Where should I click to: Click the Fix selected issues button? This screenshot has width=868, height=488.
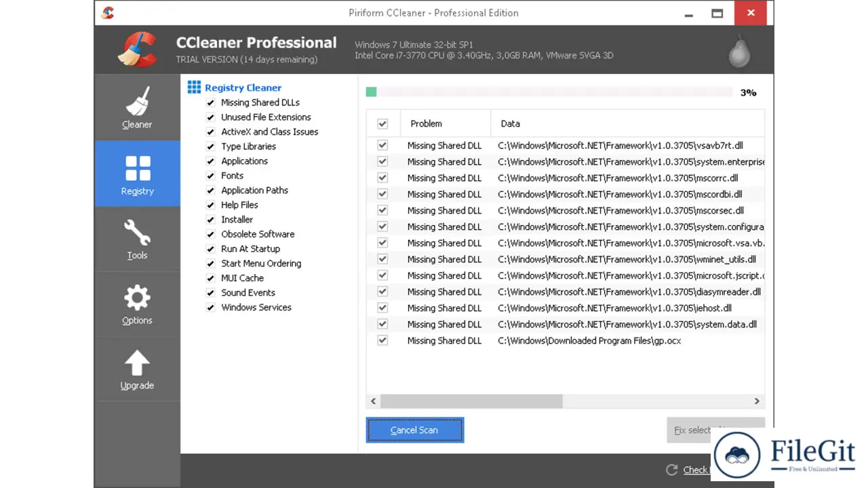tap(716, 430)
